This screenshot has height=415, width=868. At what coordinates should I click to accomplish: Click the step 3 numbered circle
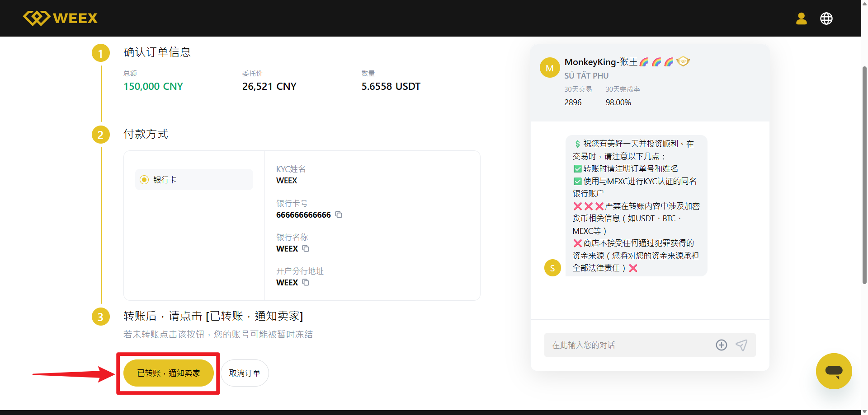coord(100,317)
